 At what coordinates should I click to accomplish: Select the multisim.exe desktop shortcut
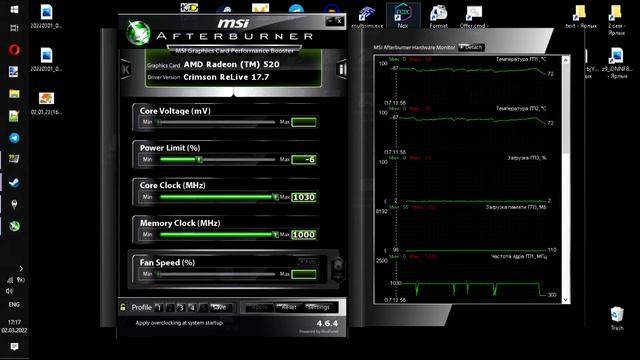pyautogui.click(x=367, y=16)
